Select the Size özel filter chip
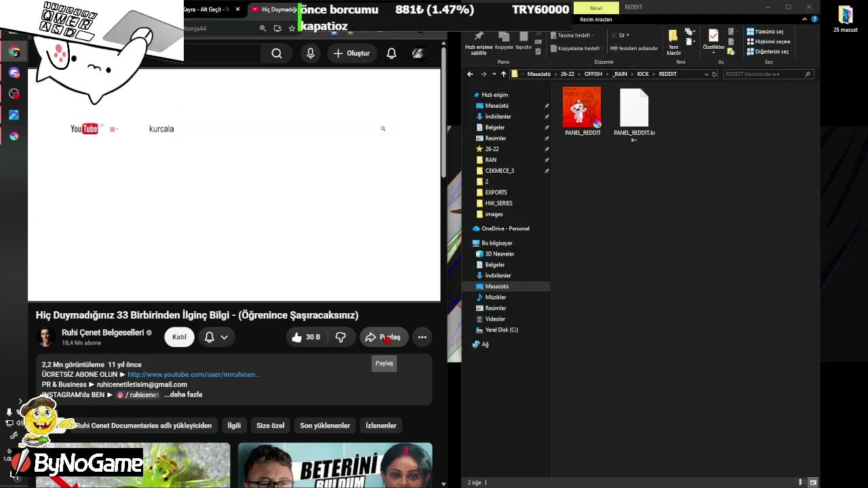The image size is (868, 488). click(271, 426)
